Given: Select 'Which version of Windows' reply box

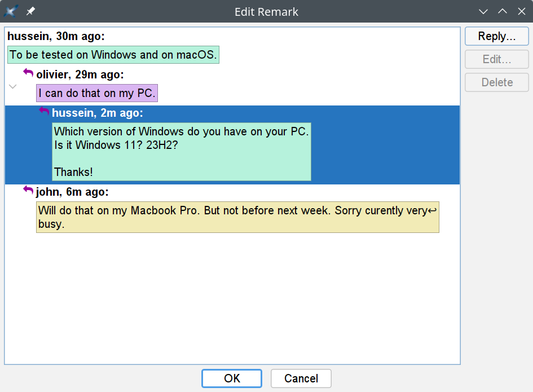Looking at the screenshot, I should 182,152.
